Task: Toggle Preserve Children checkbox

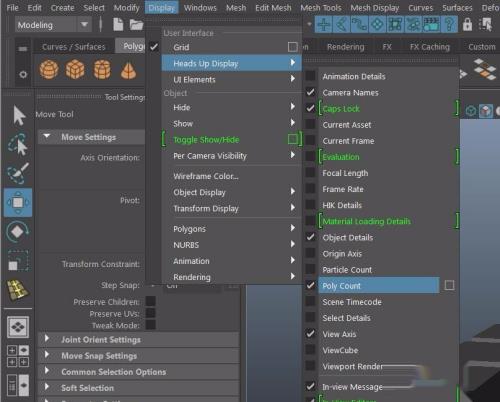Action: tap(150, 301)
